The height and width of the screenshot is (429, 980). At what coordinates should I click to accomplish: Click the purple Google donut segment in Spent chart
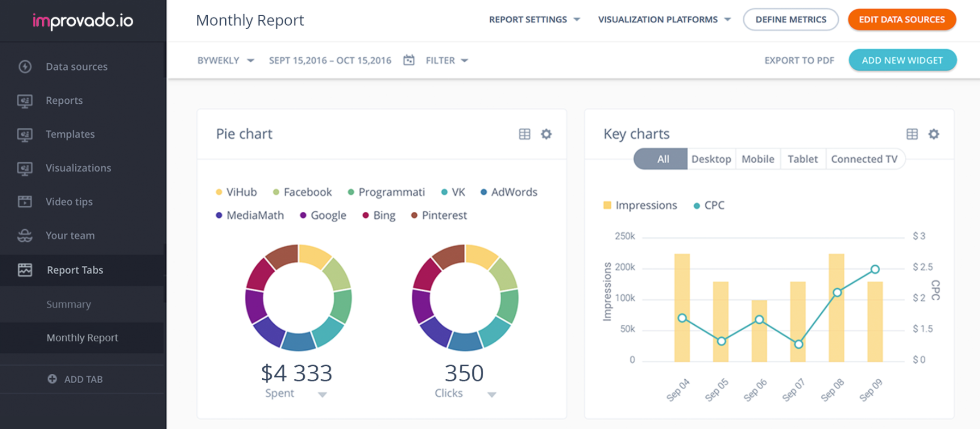point(255,305)
